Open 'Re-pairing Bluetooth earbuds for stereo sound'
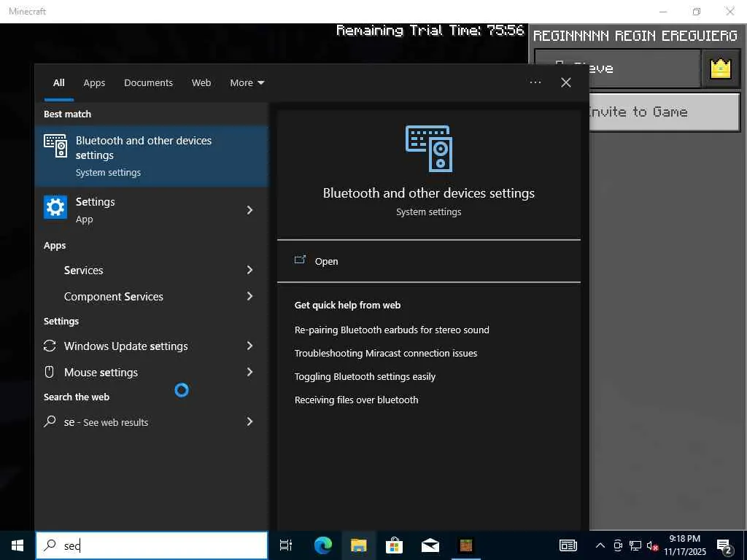Screen dimensions: 747x560 [x=392, y=330]
